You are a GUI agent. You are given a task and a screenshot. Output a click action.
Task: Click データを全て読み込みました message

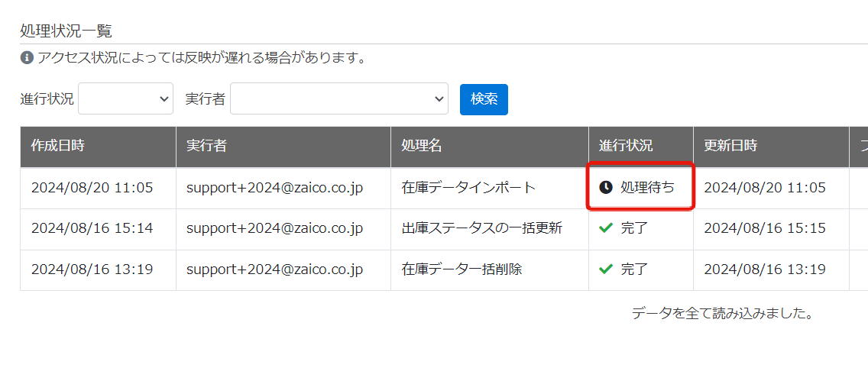[x=723, y=314]
